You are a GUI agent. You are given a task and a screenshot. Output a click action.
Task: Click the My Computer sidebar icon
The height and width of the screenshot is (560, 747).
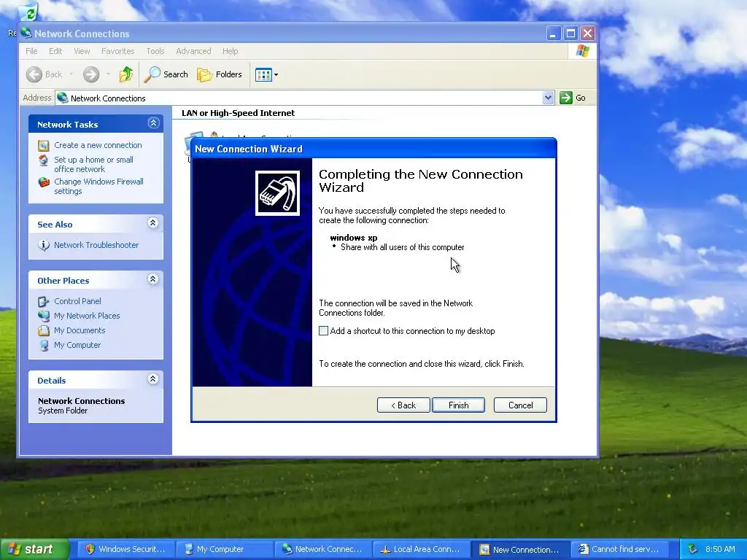point(43,345)
